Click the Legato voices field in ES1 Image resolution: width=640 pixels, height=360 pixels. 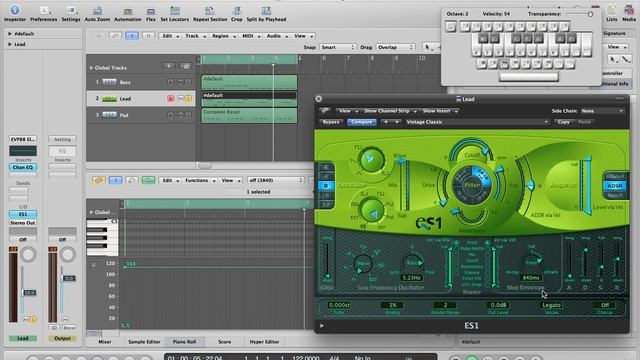tap(551, 305)
